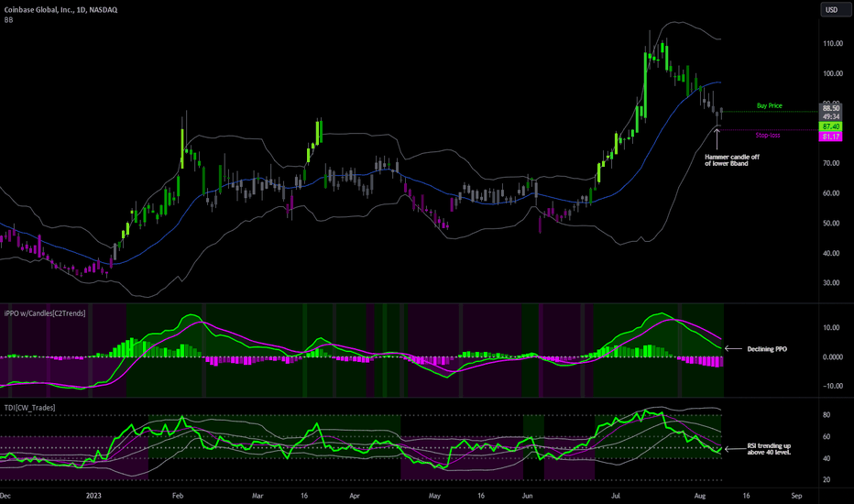Click the 2023 label on the time axis
This screenshot has height=504, width=854.
93,496
